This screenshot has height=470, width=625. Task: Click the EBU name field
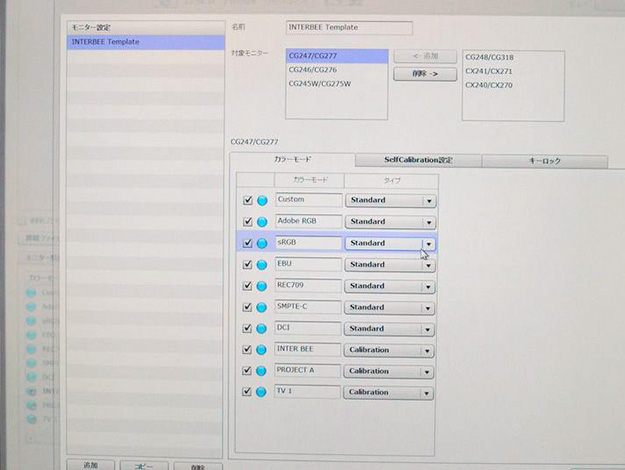point(309,264)
